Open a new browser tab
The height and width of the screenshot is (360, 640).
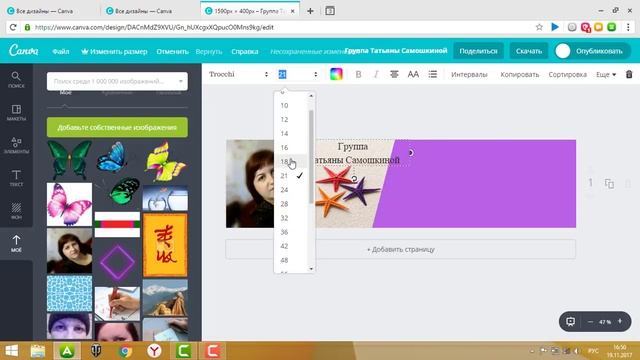click(310, 11)
